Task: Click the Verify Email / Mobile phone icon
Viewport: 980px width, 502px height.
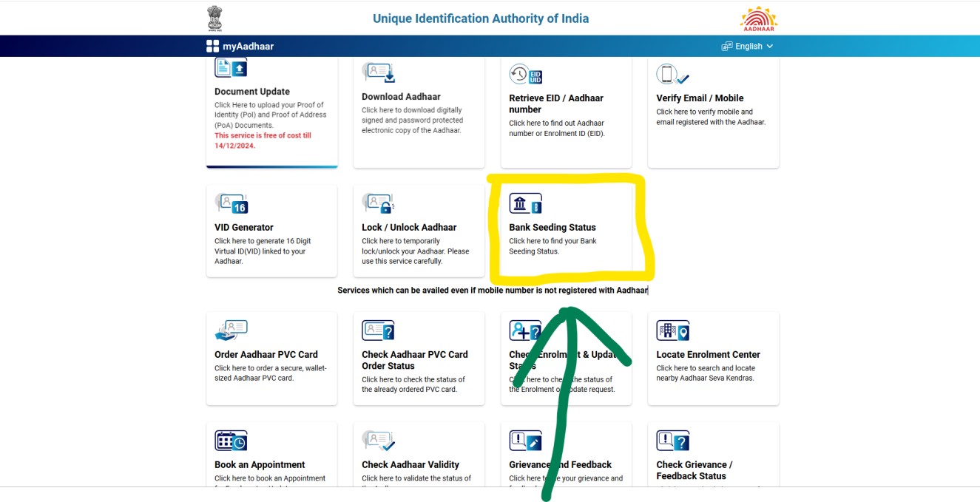Action: (x=672, y=74)
